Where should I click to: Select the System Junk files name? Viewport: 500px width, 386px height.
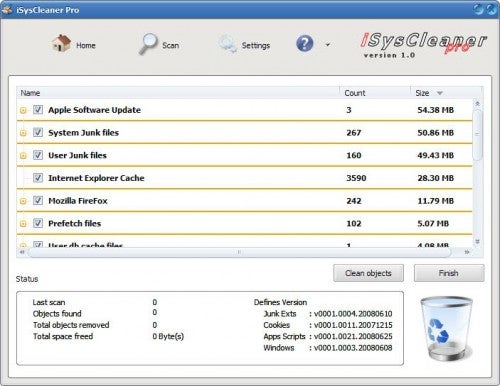click(83, 133)
